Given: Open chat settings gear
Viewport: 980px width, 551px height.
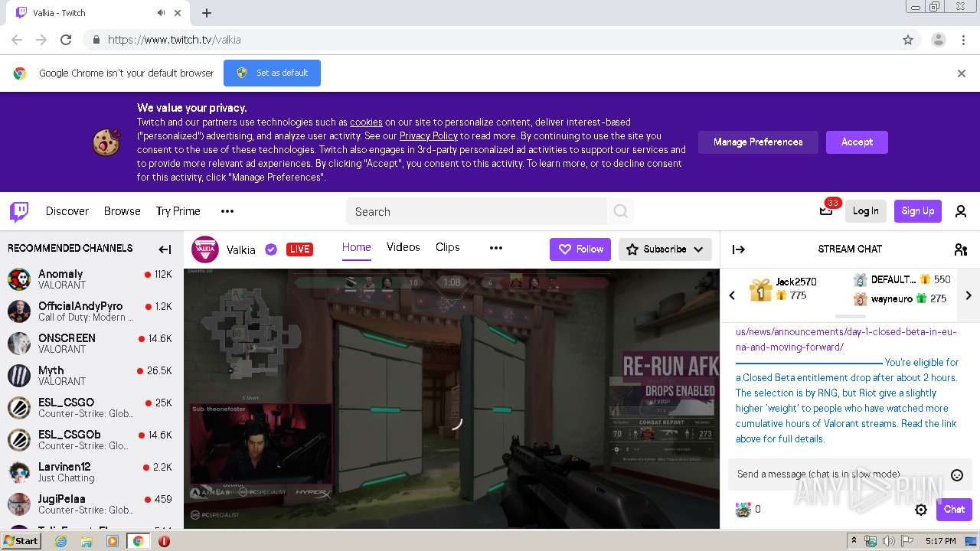Looking at the screenshot, I should (x=921, y=510).
